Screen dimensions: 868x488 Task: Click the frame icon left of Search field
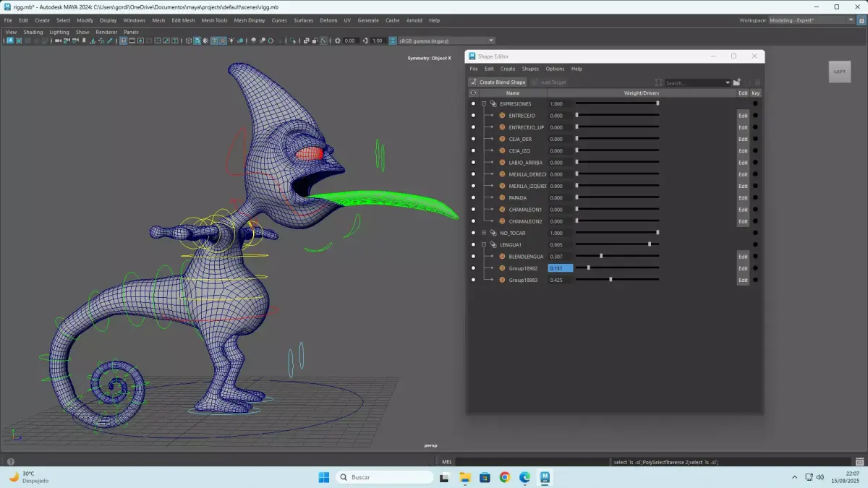point(658,82)
